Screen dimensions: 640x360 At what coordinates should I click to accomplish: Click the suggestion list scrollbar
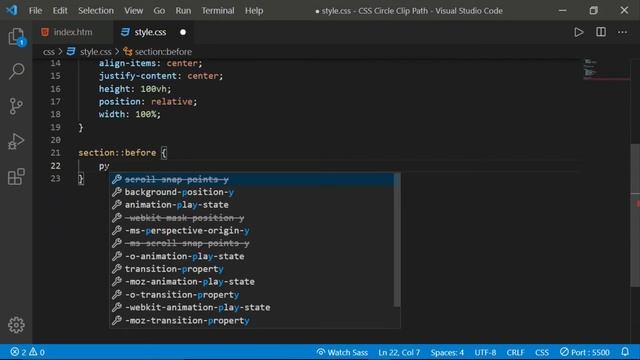click(x=397, y=240)
